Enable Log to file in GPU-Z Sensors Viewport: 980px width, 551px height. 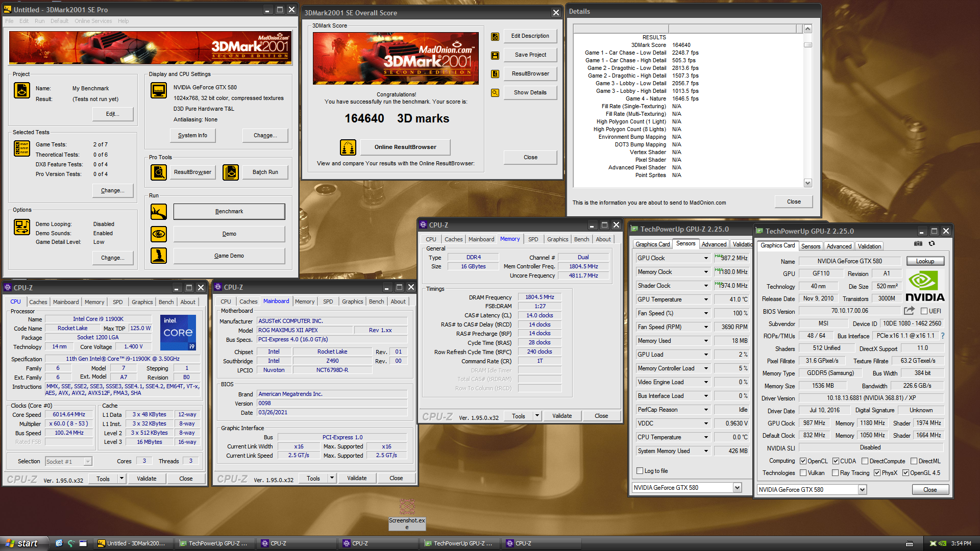[x=640, y=471]
